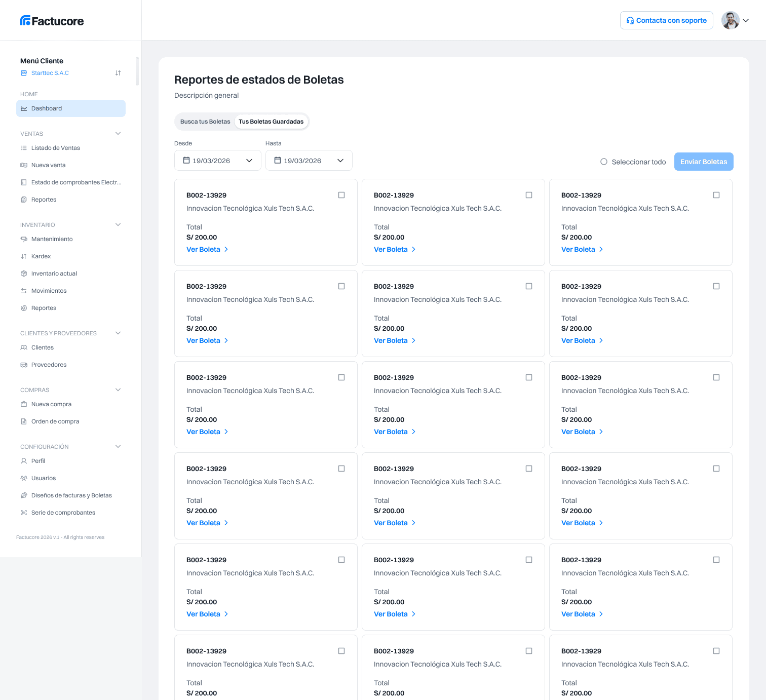Open the Listado de Ventas list icon
The width and height of the screenshot is (766, 700).
point(24,148)
